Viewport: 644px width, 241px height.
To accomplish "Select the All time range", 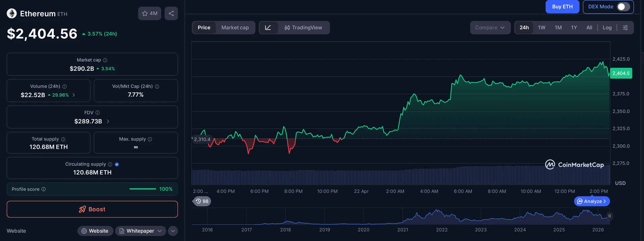I will 589,27.
